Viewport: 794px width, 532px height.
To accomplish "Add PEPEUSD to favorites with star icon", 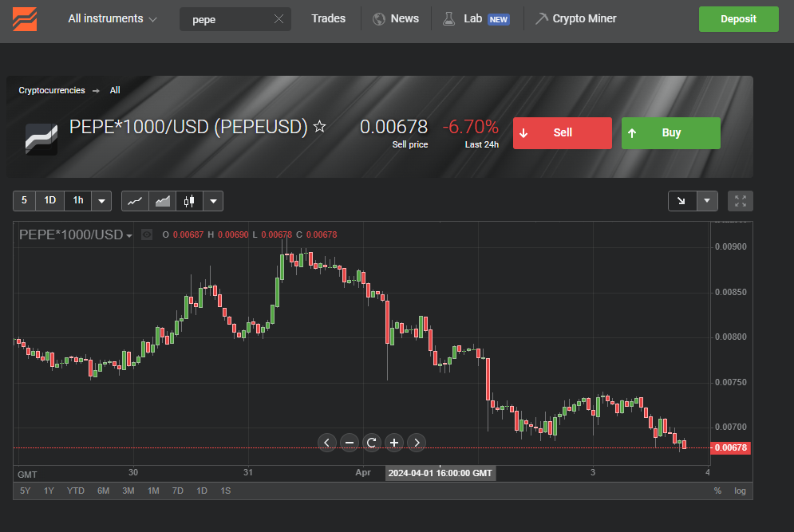I will [x=319, y=126].
